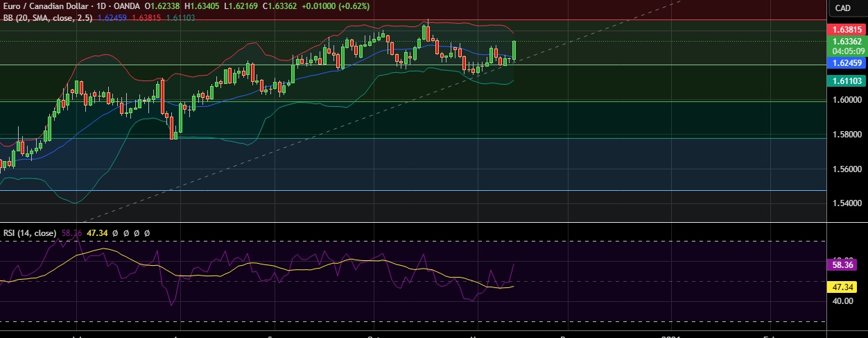
Task: Click the blue 1.62459 value in BB legend
Action: [113, 17]
